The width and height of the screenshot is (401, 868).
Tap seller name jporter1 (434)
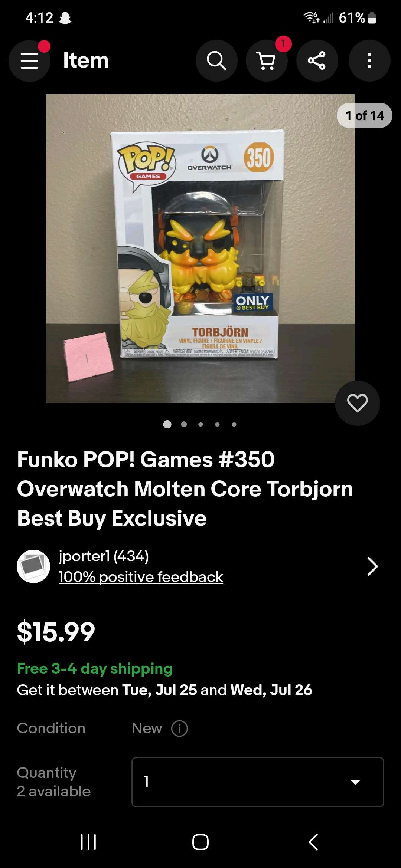(104, 556)
